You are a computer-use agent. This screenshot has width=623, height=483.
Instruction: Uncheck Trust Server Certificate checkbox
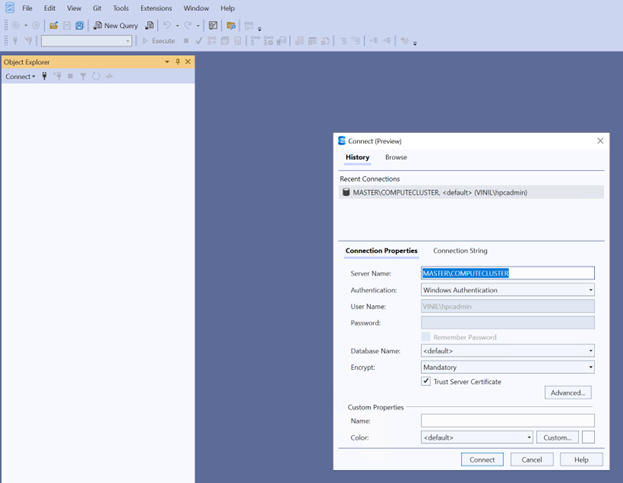(426, 381)
